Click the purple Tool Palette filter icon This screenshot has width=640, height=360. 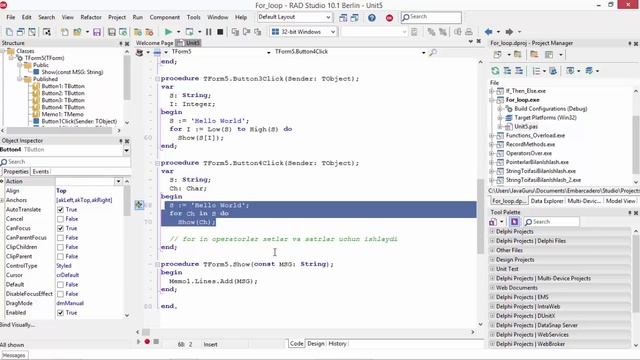click(514, 222)
